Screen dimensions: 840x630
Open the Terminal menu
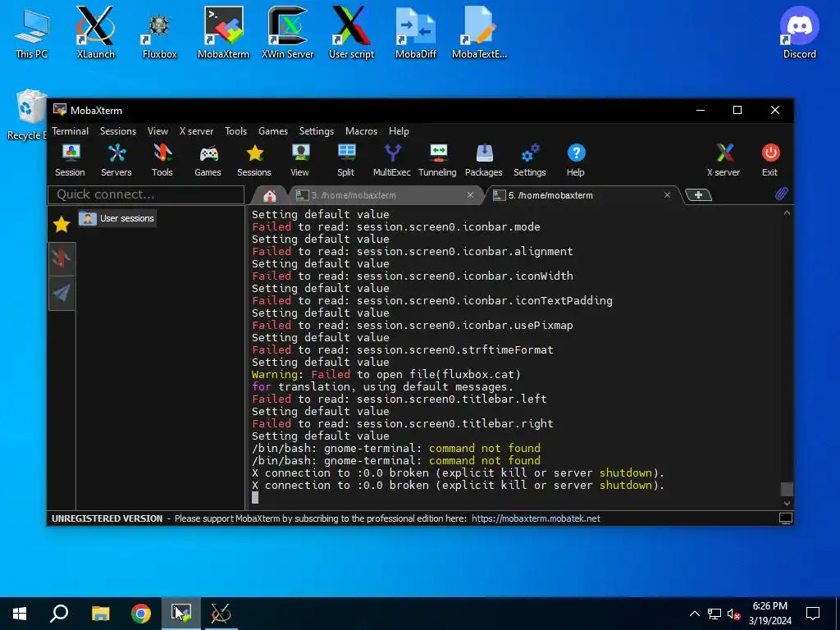point(71,131)
